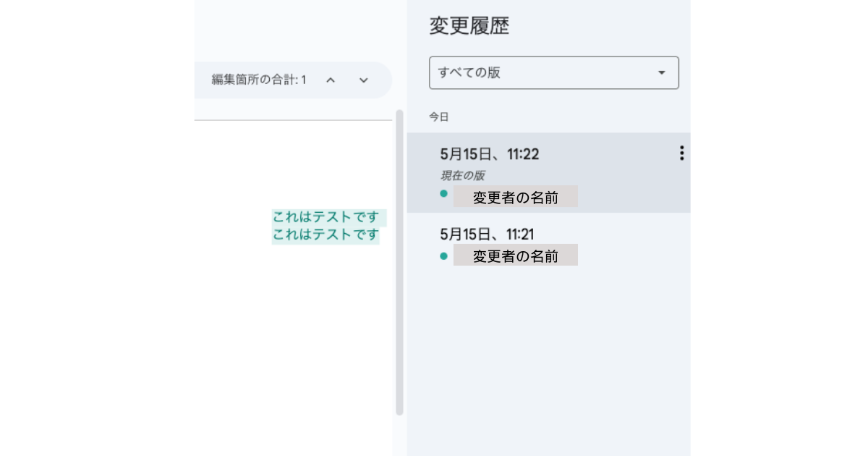
Task: Open the すべての版 version filter dropdown
Action: click(x=554, y=73)
